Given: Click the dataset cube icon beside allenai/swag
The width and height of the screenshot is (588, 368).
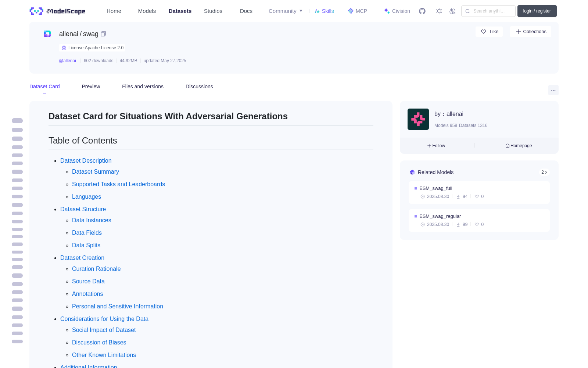Looking at the screenshot, I should 47,34.
